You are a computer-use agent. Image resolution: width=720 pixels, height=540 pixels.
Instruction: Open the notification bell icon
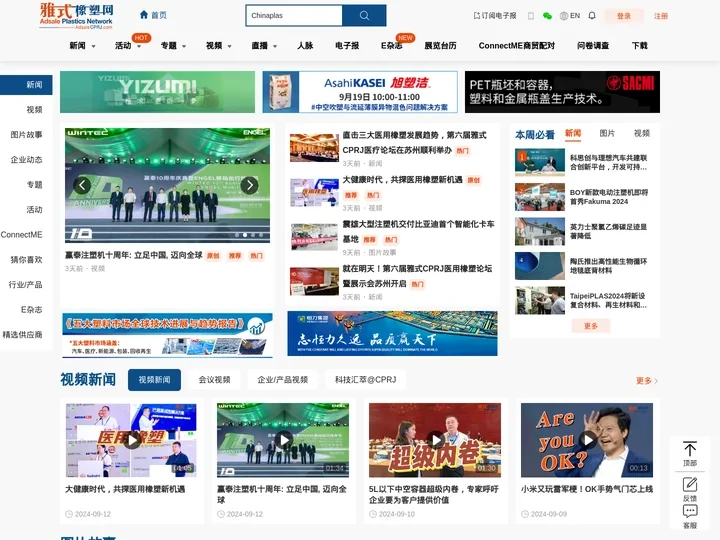click(x=592, y=16)
